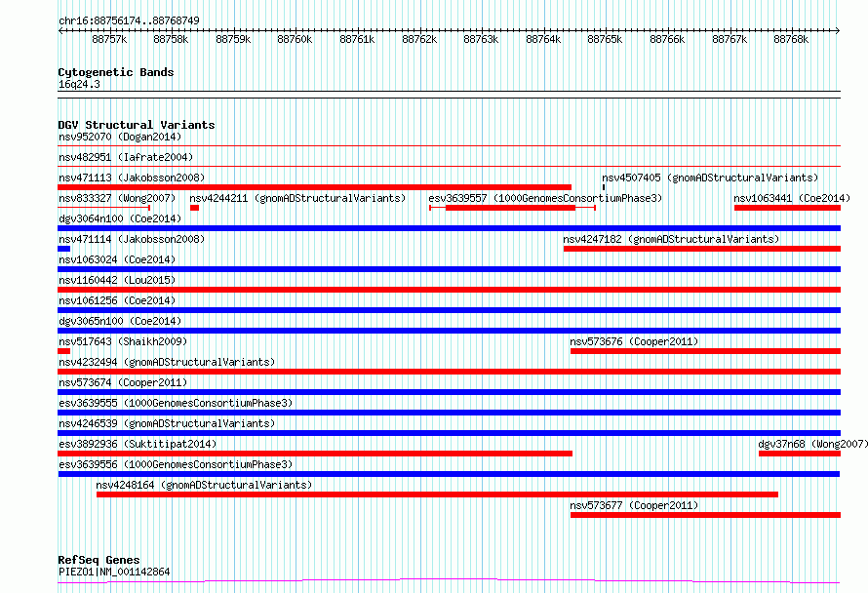Select the small red nsv4244211 bar
868x593 pixels.
tap(194, 208)
